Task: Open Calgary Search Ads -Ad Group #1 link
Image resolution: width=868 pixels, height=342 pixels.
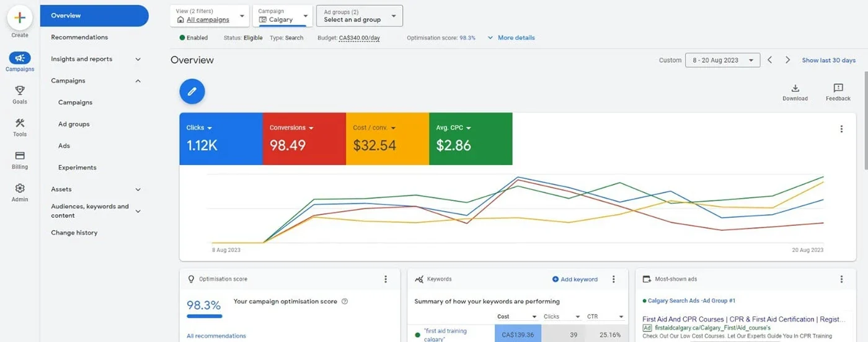Action: 691,301
